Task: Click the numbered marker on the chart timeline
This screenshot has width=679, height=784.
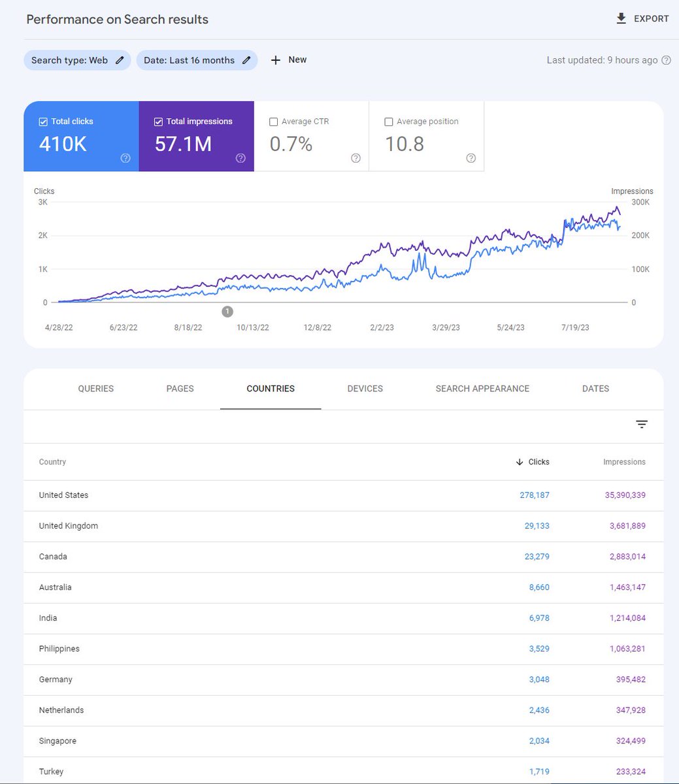Action: tap(227, 312)
